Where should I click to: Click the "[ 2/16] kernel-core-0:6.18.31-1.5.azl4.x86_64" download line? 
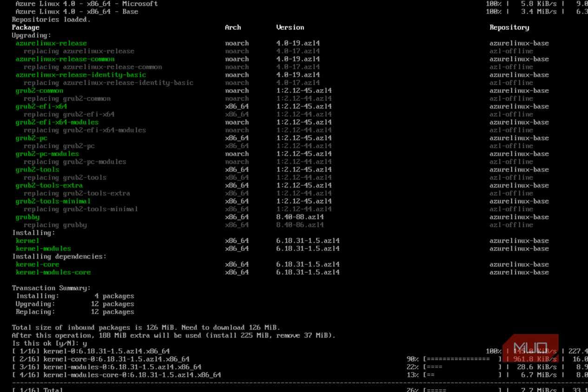100,359
